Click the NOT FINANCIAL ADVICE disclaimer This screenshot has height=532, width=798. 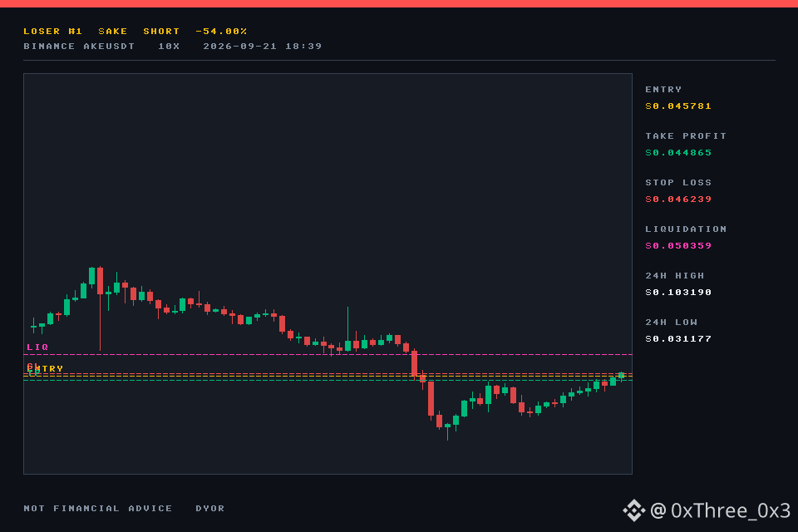[x=98, y=509]
